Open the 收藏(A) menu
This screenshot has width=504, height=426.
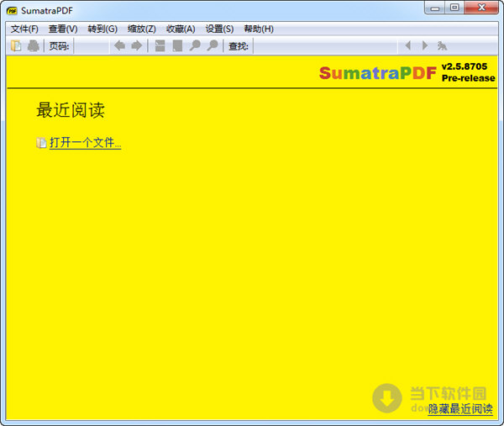181,29
